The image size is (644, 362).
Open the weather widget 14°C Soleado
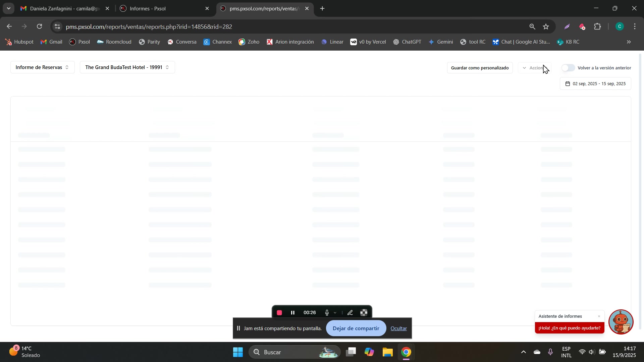[x=24, y=352]
